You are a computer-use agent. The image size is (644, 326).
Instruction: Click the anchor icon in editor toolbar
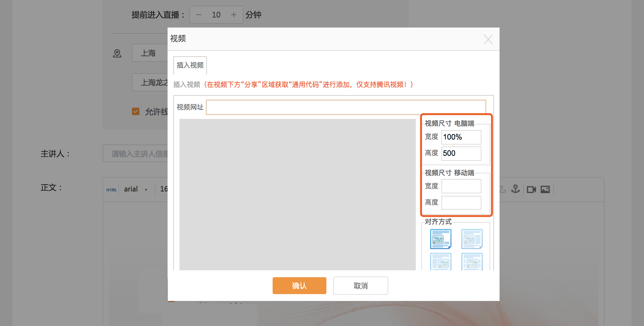pyautogui.click(x=515, y=189)
